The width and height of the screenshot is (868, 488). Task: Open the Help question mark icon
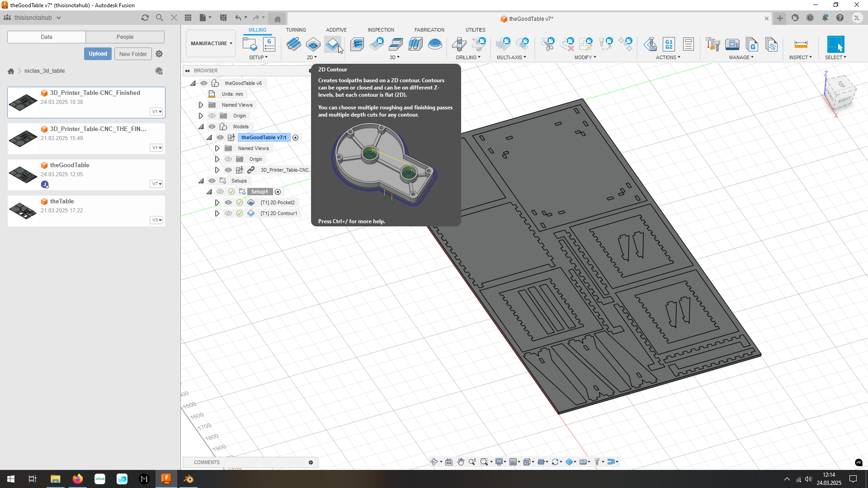(x=840, y=18)
